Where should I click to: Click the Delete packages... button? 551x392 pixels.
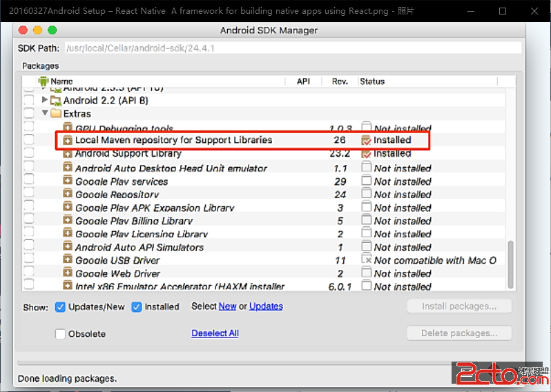pyautogui.click(x=459, y=333)
